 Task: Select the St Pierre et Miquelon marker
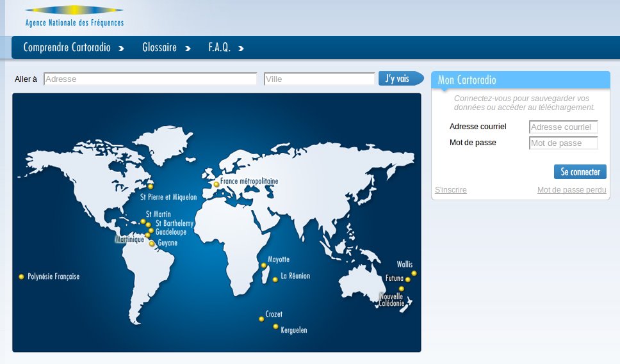151,187
